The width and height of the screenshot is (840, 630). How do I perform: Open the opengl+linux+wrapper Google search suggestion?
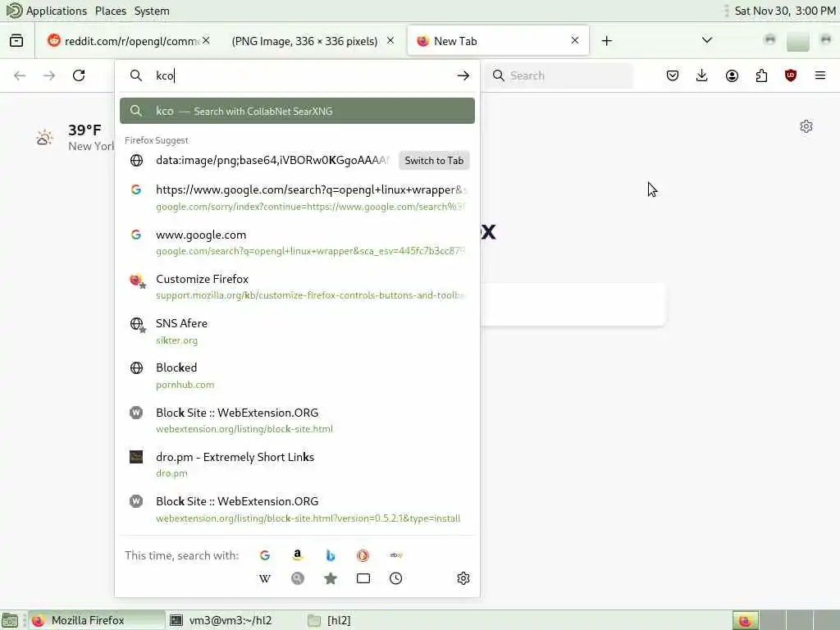(x=297, y=198)
